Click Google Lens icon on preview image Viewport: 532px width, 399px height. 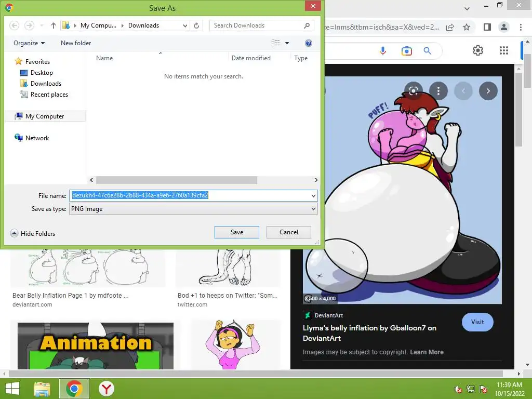[x=413, y=90]
